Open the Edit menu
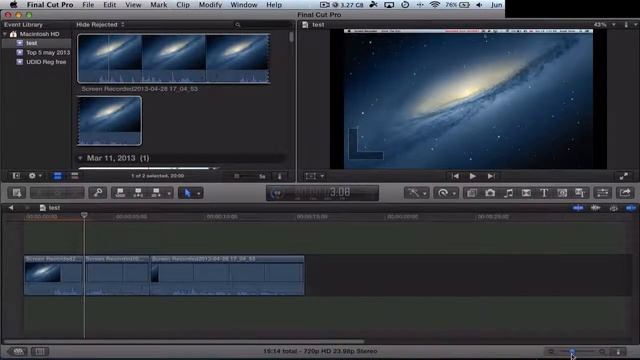Screen dimensions: 640x360 [x=109, y=5]
